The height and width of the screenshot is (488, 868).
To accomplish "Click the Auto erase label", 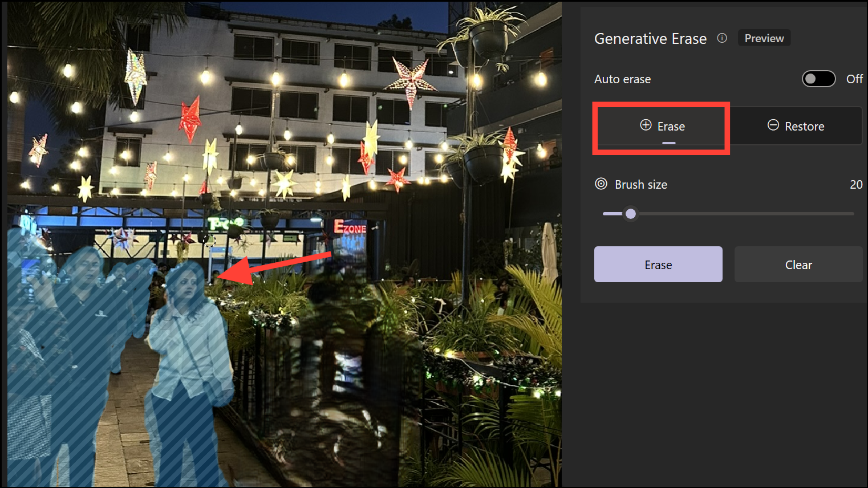I will [x=622, y=79].
